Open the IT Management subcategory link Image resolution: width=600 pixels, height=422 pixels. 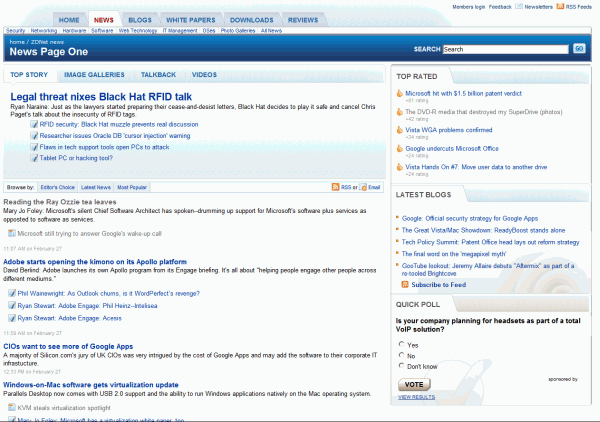(180, 31)
